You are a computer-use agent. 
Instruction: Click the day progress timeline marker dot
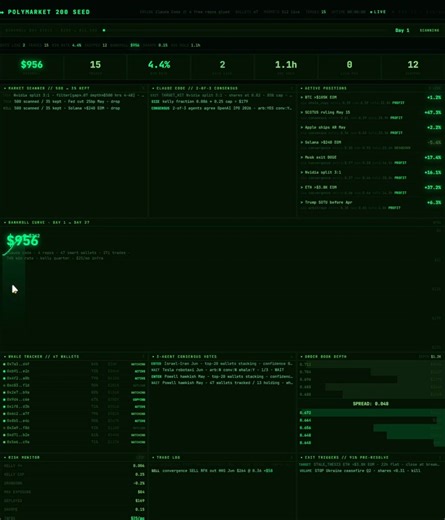104,30
